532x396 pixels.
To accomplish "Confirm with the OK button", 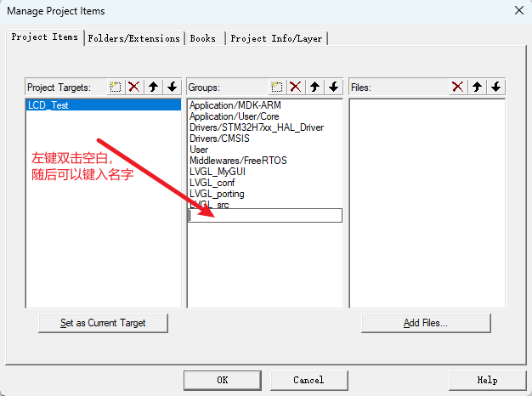I will click(223, 380).
